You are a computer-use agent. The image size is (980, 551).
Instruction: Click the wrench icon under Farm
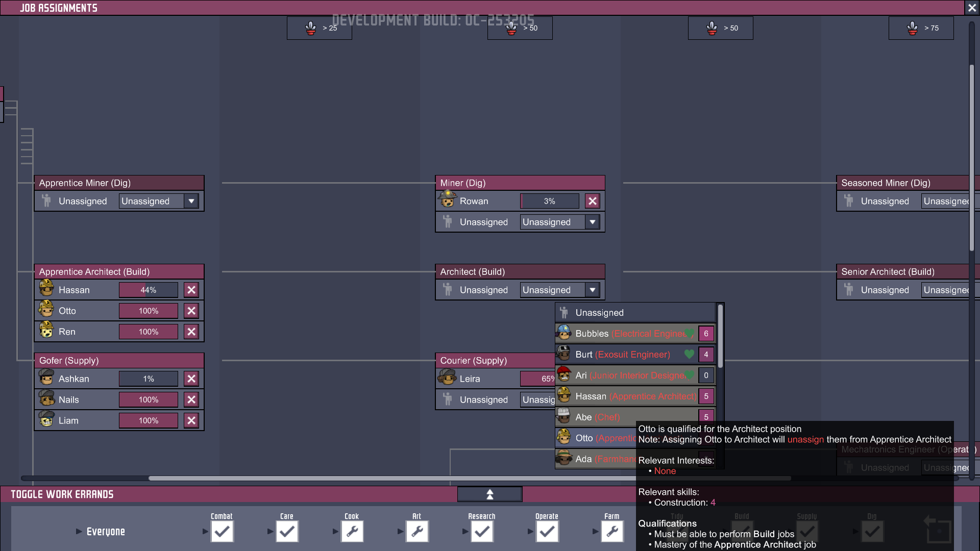click(x=612, y=532)
